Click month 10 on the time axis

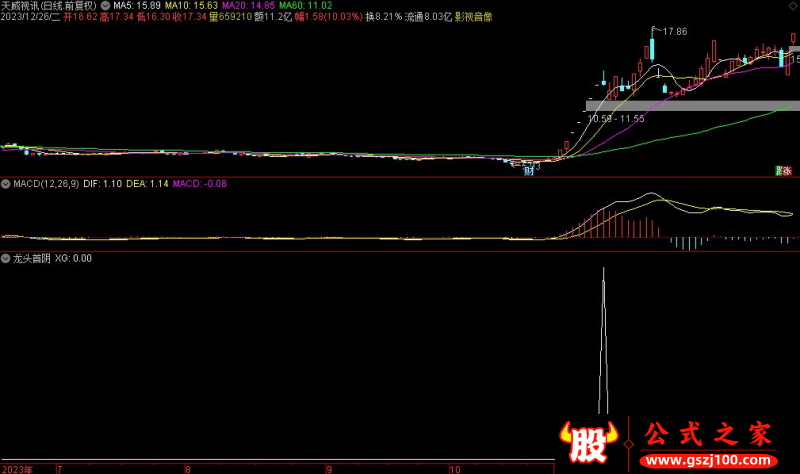pos(455,469)
